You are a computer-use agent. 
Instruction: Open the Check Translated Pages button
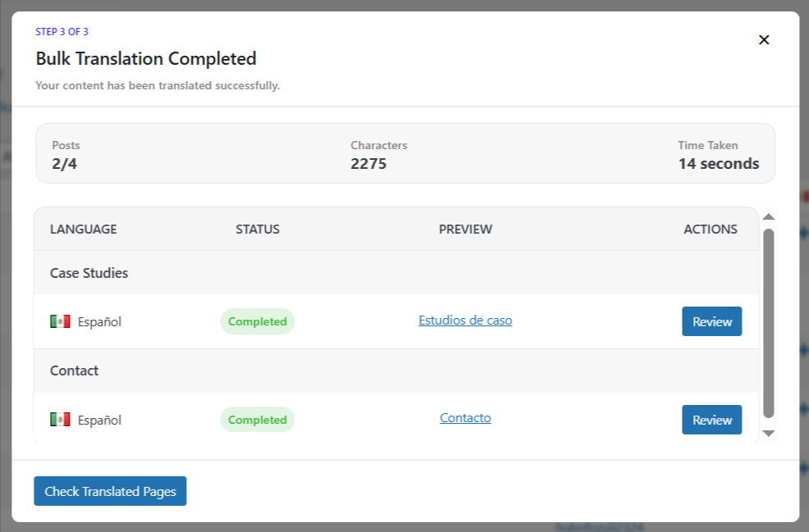[110, 491]
